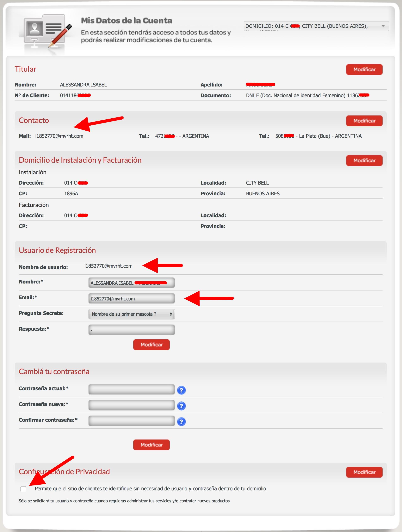Click the Contraseña actual field
This screenshot has width=402, height=532.
tap(131, 389)
